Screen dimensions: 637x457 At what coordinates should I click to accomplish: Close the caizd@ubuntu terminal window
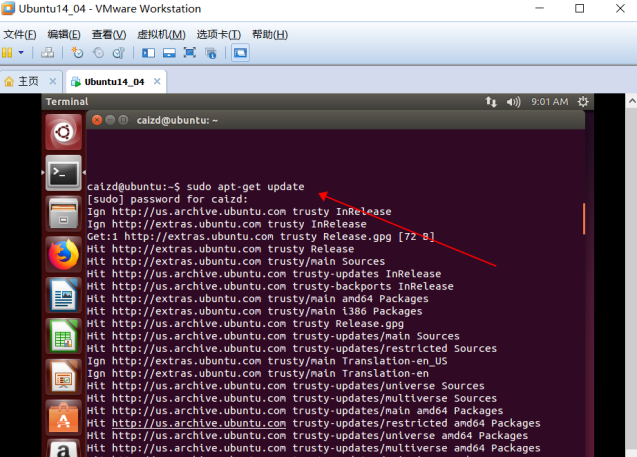coord(97,120)
